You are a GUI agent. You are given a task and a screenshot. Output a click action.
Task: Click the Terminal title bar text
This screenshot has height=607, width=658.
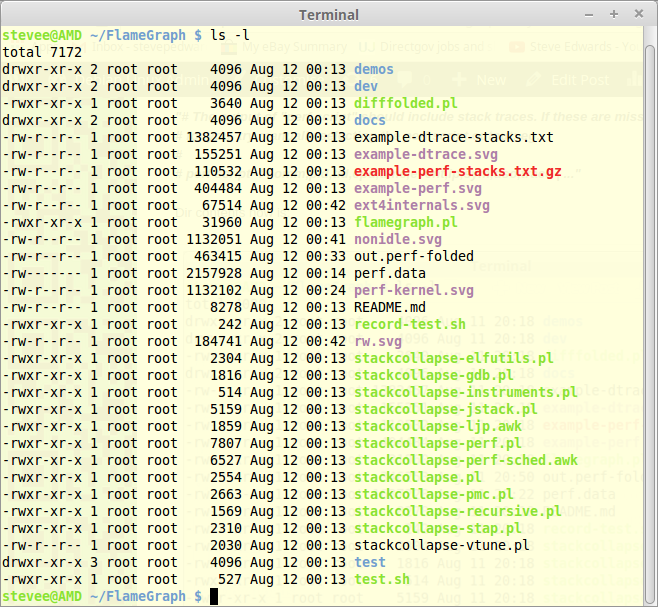[x=328, y=15]
